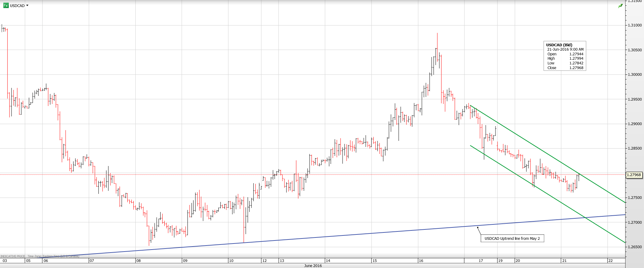Click date marker 21 on time axis
The width and height of the screenshot is (644, 268).
click(564, 261)
